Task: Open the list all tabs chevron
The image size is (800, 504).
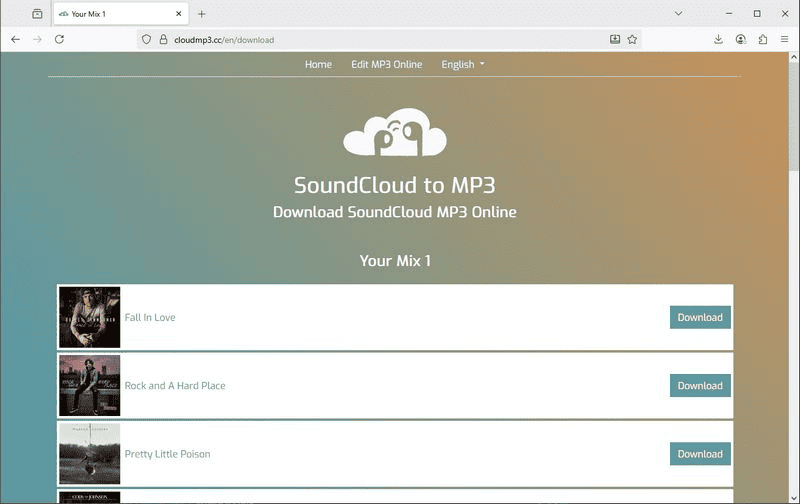Action: click(678, 14)
